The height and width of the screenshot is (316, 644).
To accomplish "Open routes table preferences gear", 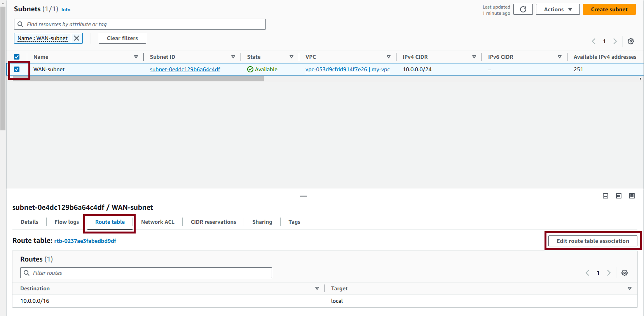I will [x=625, y=273].
